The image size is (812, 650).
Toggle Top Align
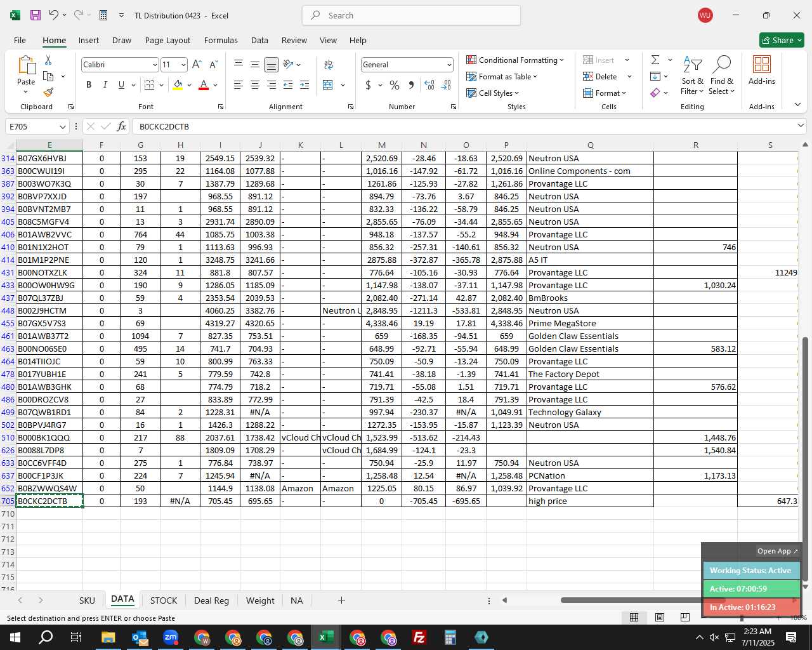pyautogui.click(x=239, y=64)
